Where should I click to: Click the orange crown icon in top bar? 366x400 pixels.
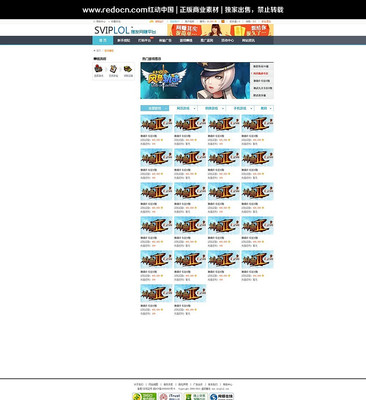click(152, 21)
